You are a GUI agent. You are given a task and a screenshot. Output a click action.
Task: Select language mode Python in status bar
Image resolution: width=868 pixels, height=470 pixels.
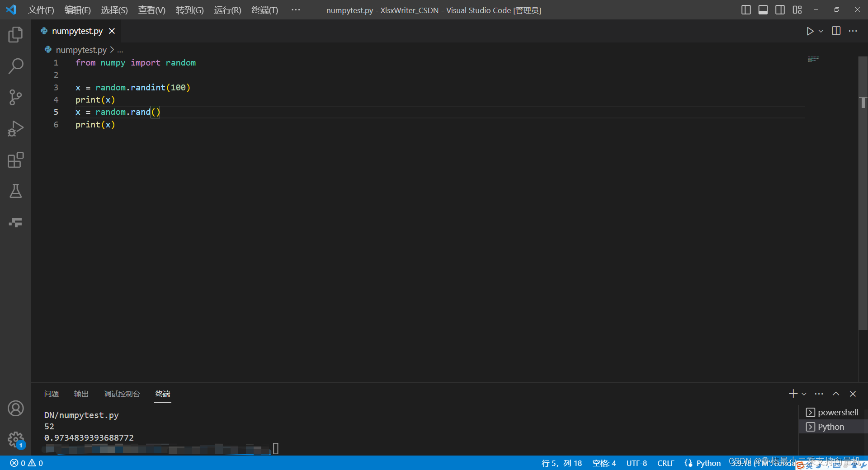708,463
